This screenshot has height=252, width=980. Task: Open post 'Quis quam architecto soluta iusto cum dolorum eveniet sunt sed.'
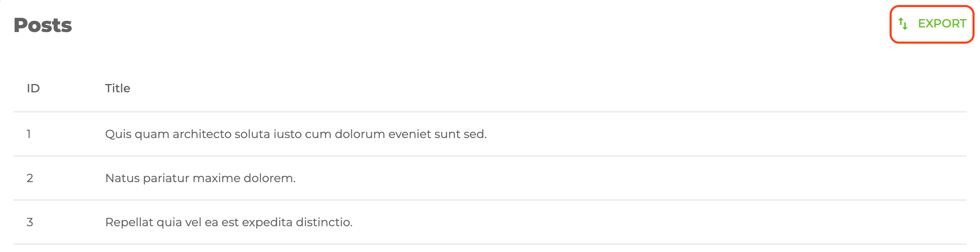[297, 134]
